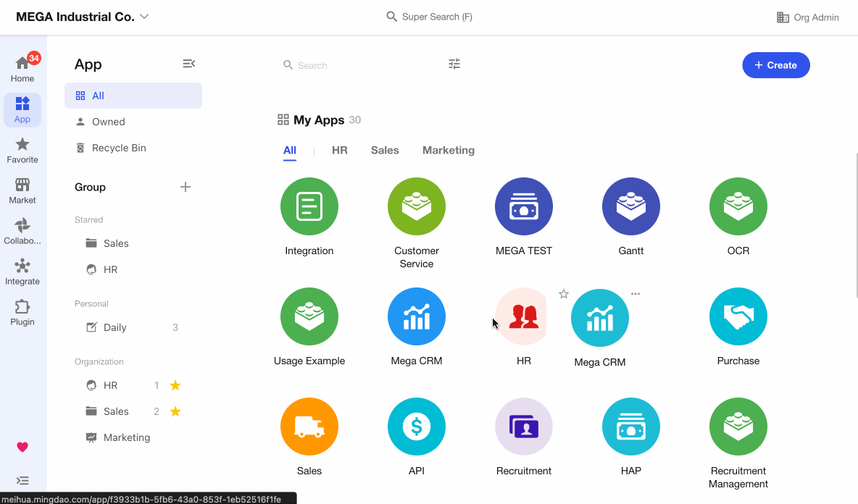Unstar the Sales organization group
858x504 pixels.
click(175, 411)
